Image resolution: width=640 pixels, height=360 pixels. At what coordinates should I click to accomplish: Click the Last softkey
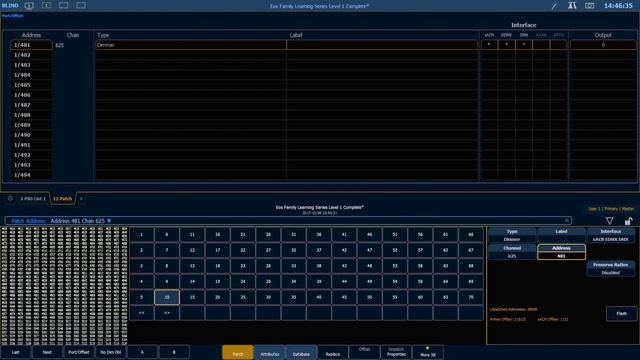pyautogui.click(x=16, y=352)
